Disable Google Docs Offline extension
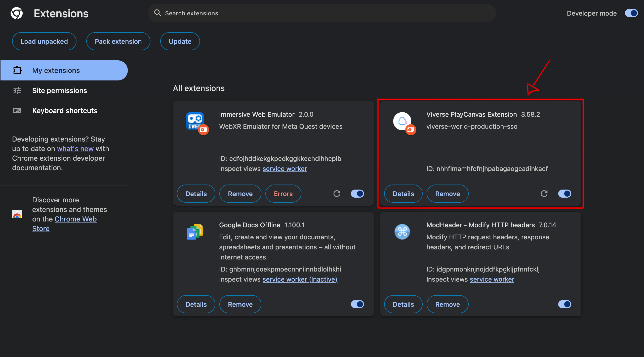This screenshot has height=357, width=644. tap(357, 304)
